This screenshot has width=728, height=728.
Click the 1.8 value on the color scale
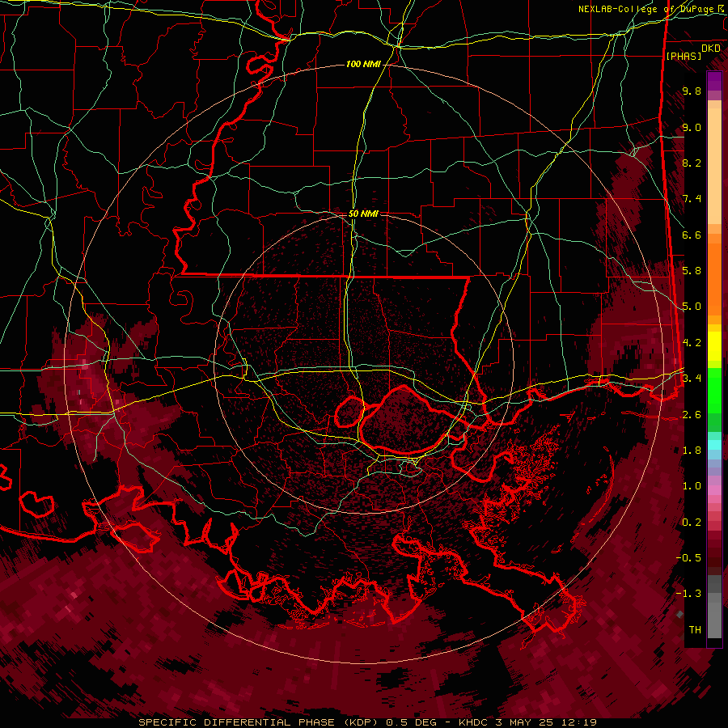[692, 451]
